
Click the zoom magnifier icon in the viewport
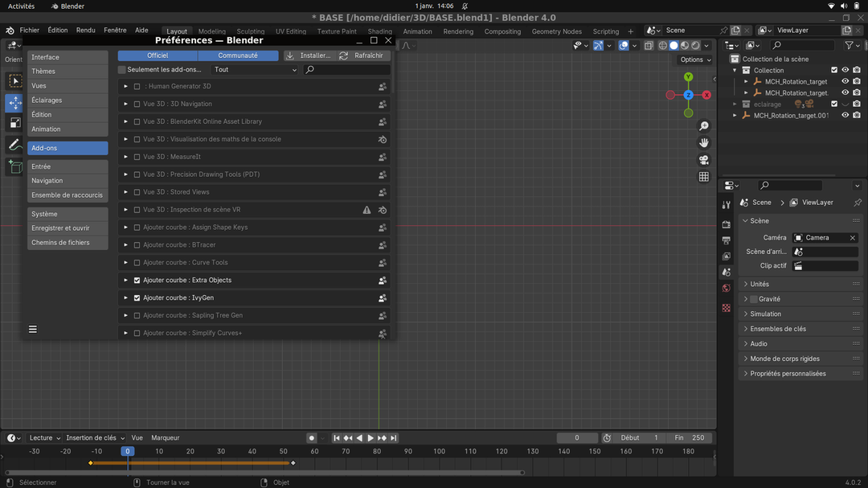tap(704, 126)
